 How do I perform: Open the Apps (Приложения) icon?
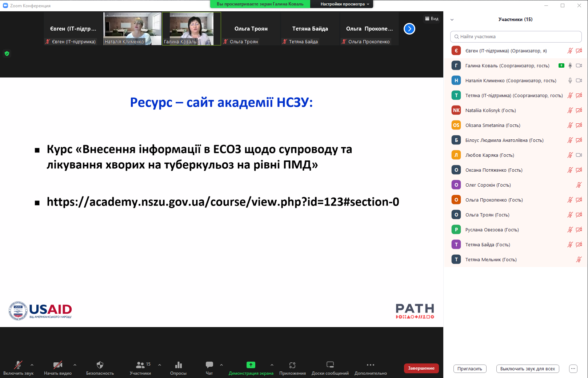[x=292, y=365]
